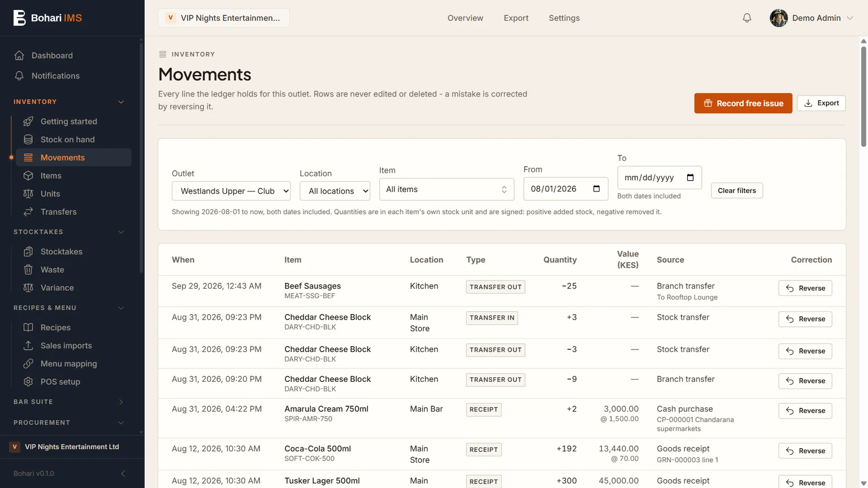Collapse the STOCKTAKES sidebar section
This screenshot has height=488, width=868.
121,232
